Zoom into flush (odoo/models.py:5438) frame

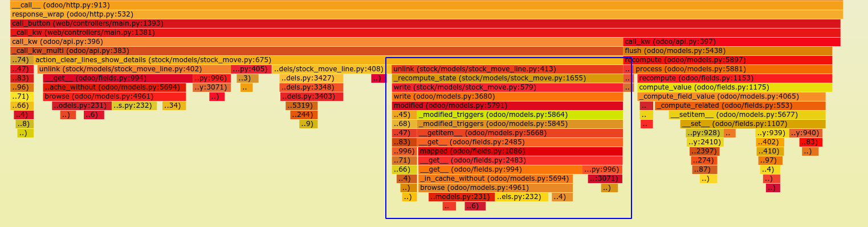728,51
